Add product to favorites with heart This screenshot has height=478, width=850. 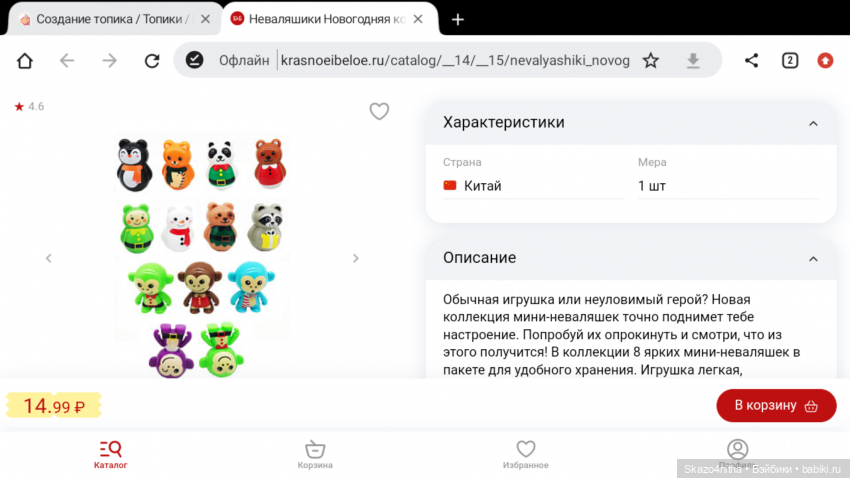pos(379,111)
